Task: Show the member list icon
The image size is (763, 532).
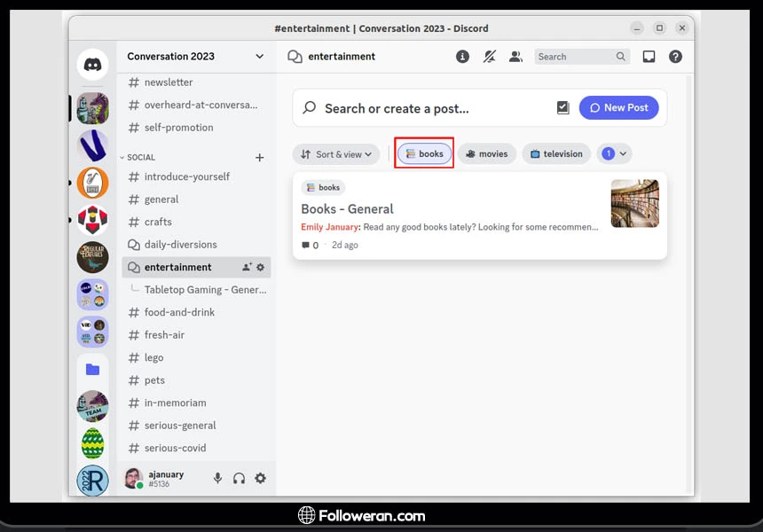Action: (x=515, y=57)
